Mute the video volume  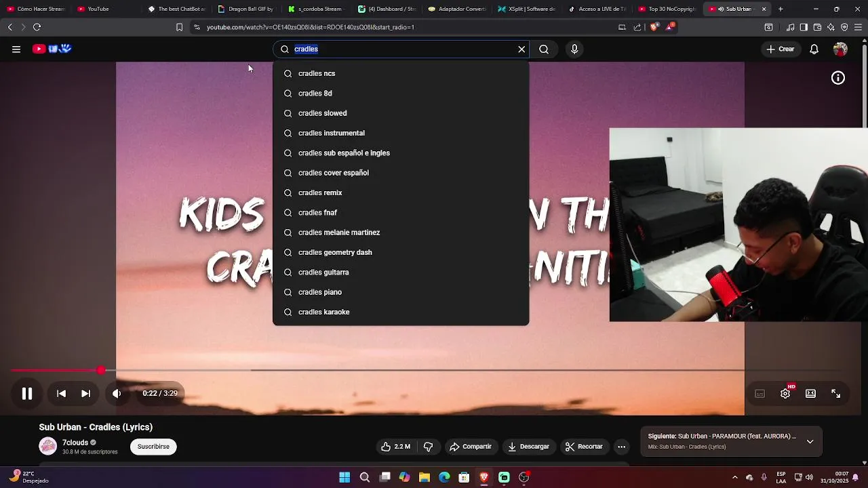(x=117, y=393)
